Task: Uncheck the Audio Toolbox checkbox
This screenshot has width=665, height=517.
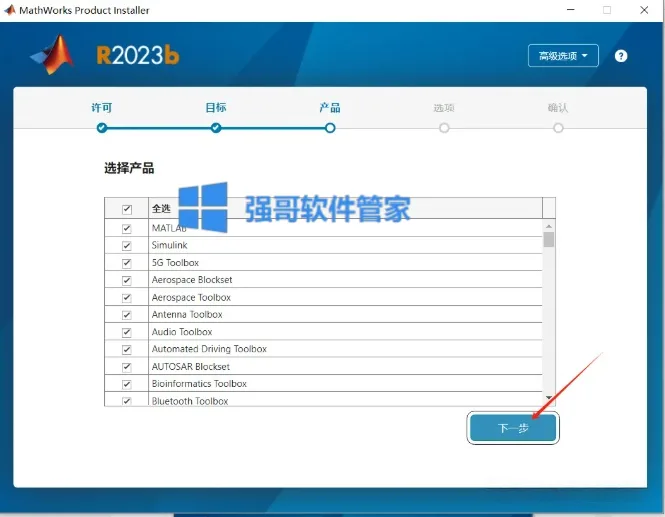Action: tap(126, 332)
